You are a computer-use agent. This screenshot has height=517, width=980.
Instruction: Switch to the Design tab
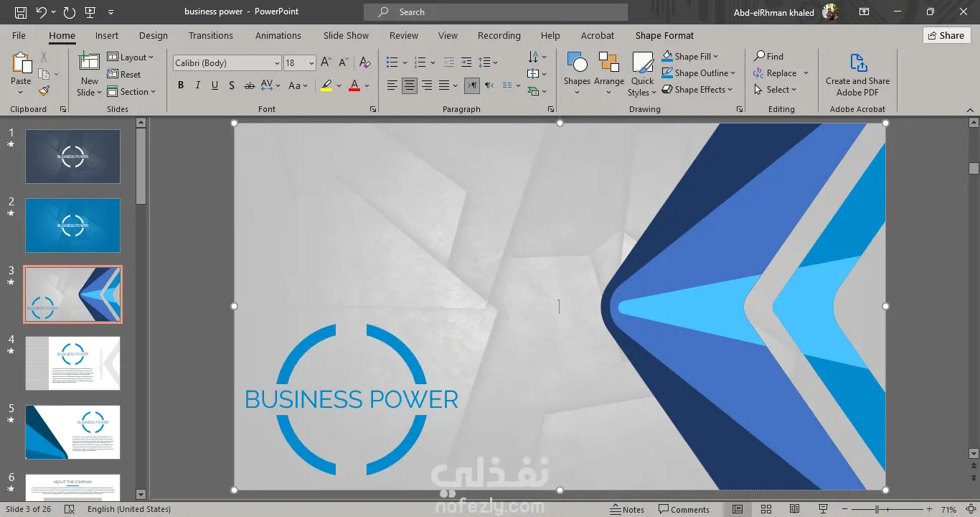[154, 35]
